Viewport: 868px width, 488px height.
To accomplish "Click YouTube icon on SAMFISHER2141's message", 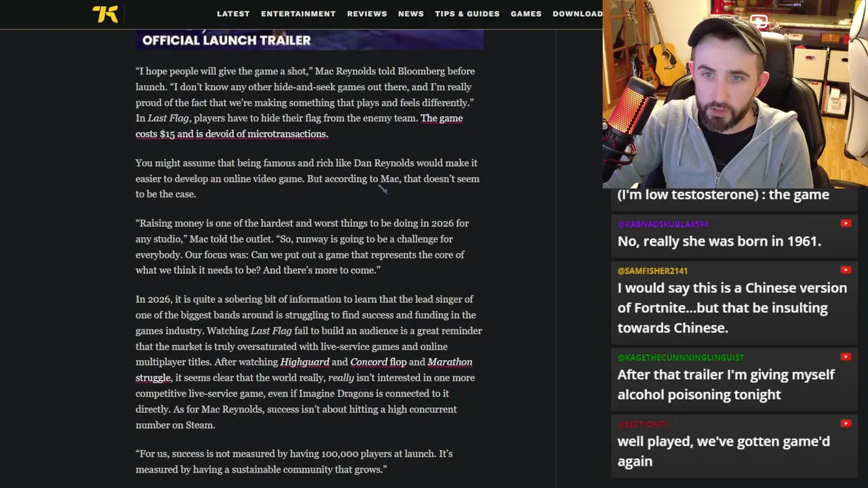I will 846,270.
